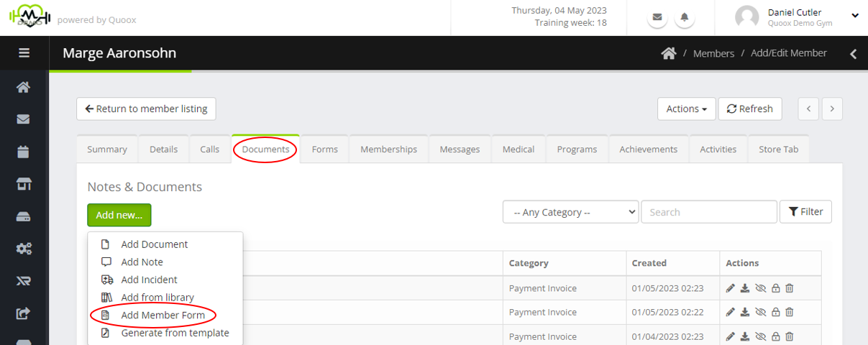868x345 pixels.
Task: Click the Add new... dropdown button
Action: tap(119, 215)
